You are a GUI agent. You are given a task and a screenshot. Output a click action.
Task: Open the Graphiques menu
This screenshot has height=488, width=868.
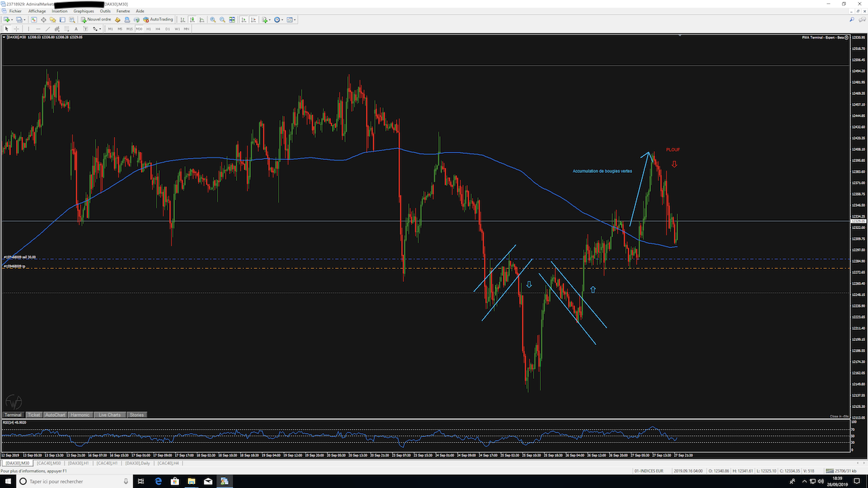(x=84, y=12)
